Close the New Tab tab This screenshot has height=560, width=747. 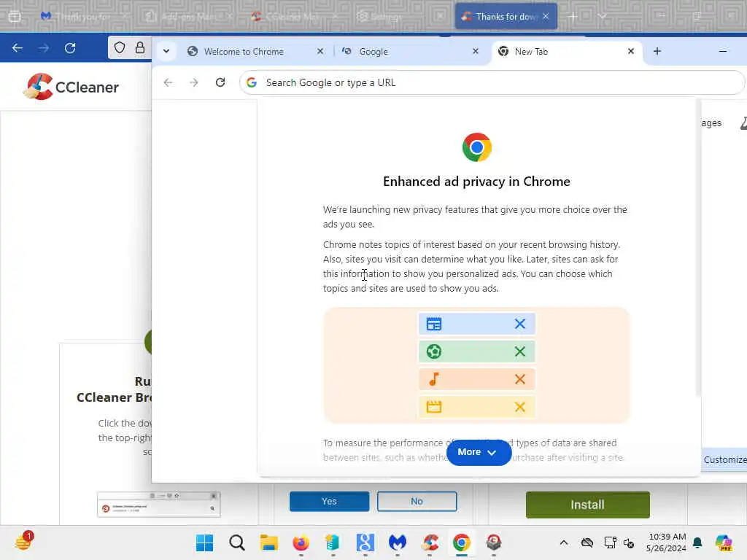pyautogui.click(x=631, y=51)
